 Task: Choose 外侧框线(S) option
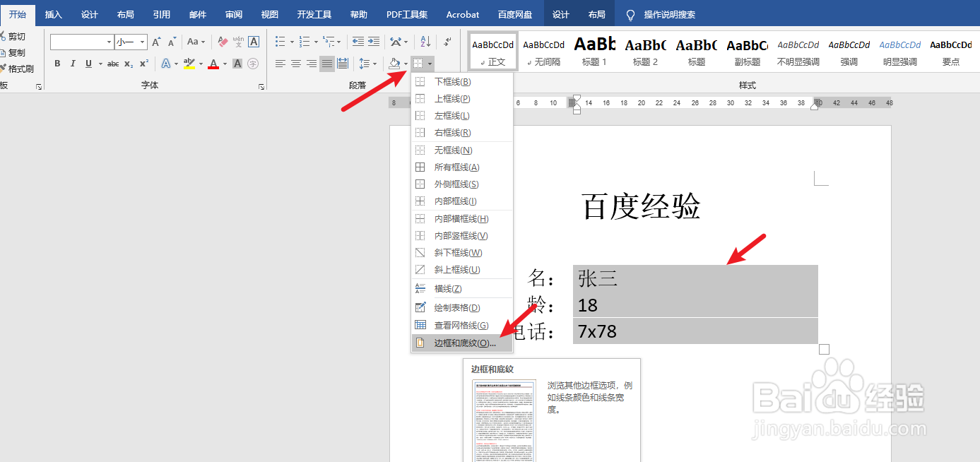[x=462, y=184]
